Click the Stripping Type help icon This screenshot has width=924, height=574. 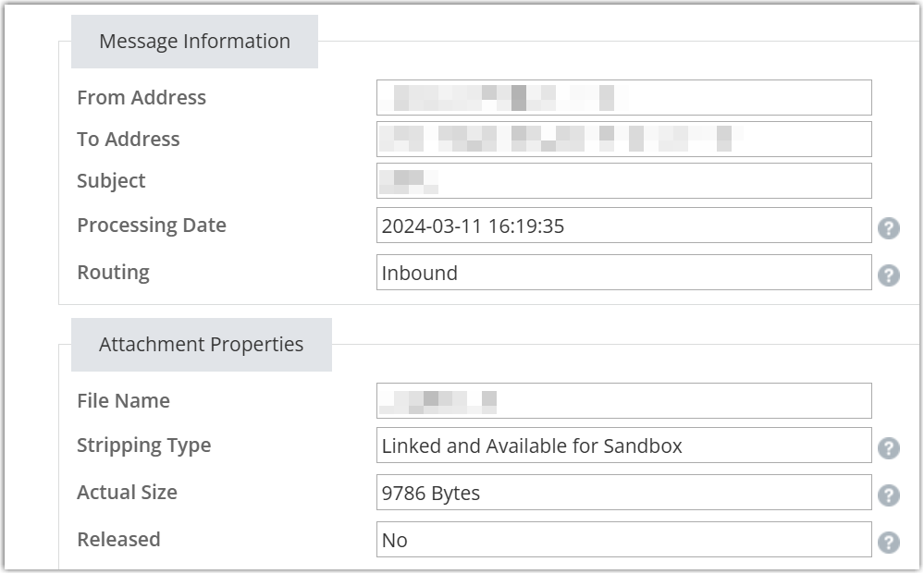[888, 448]
